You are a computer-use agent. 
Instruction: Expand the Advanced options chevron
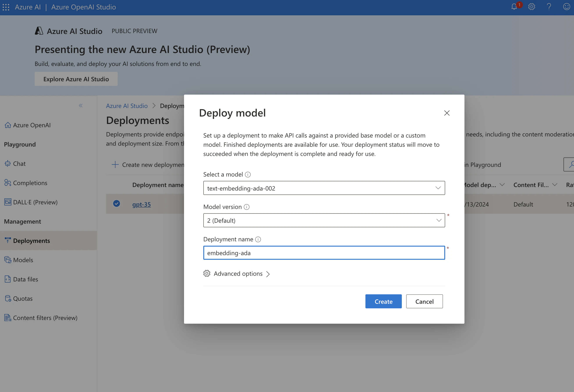click(x=268, y=274)
